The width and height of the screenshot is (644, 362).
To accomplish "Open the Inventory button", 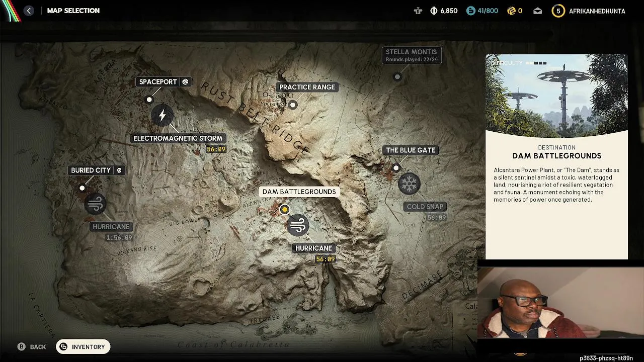I will point(83,347).
